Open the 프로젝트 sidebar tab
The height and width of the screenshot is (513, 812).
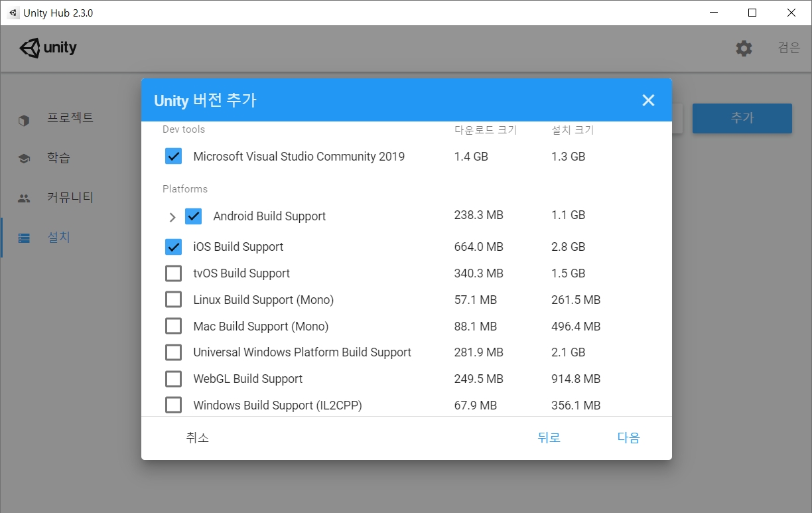coord(70,118)
